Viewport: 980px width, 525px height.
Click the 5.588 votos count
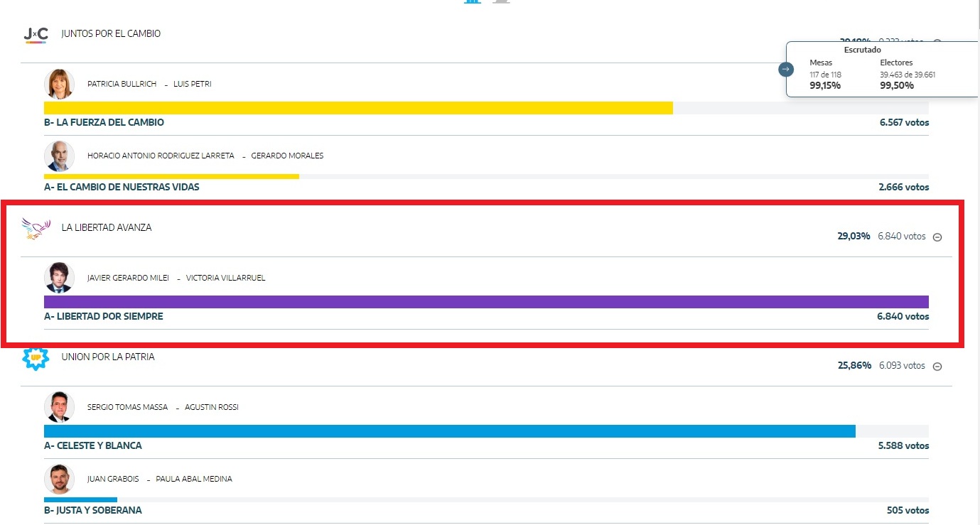(x=904, y=445)
